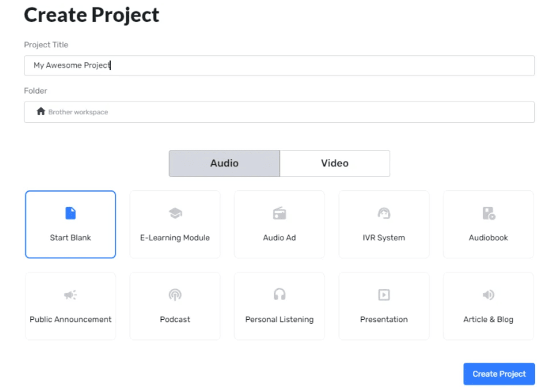Viewport: 555px width, 392px height.
Task: Choose the Audiobook template card label
Action: tap(489, 238)
